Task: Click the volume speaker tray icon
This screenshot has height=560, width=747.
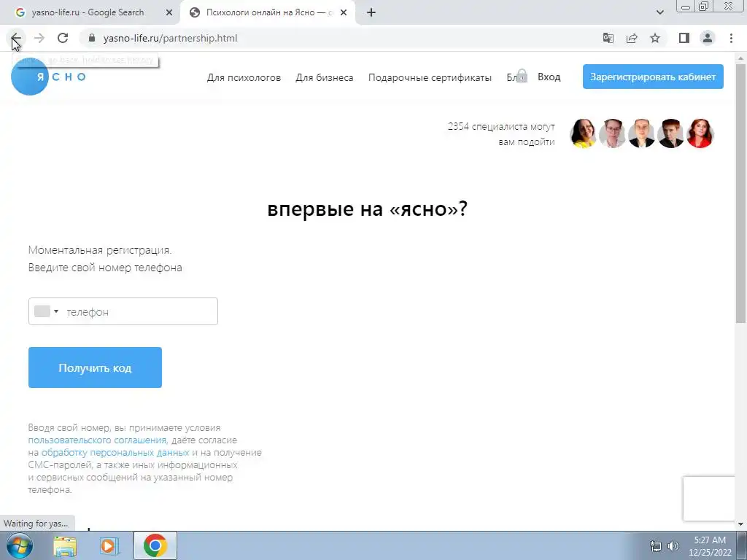Action: tap(673, 546)
